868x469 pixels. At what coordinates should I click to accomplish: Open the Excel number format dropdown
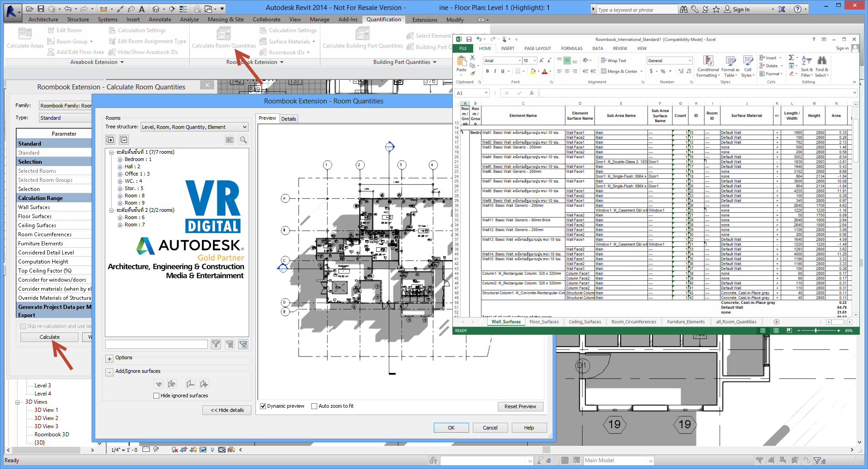click(x=690, y=61)
